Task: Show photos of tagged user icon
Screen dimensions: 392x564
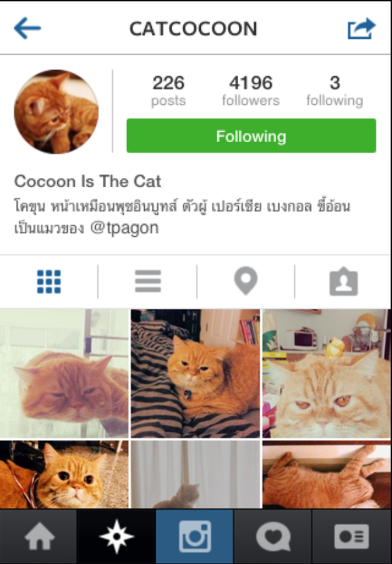Action: 344,281
